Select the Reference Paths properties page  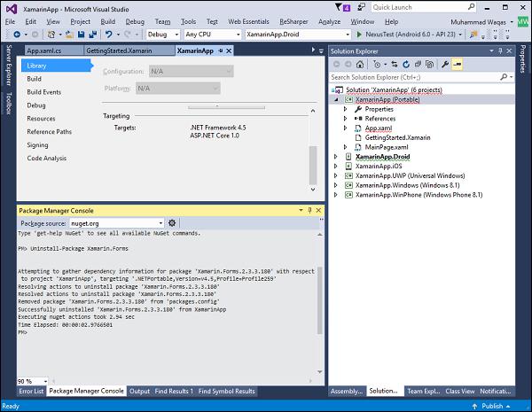click(49, 131)
